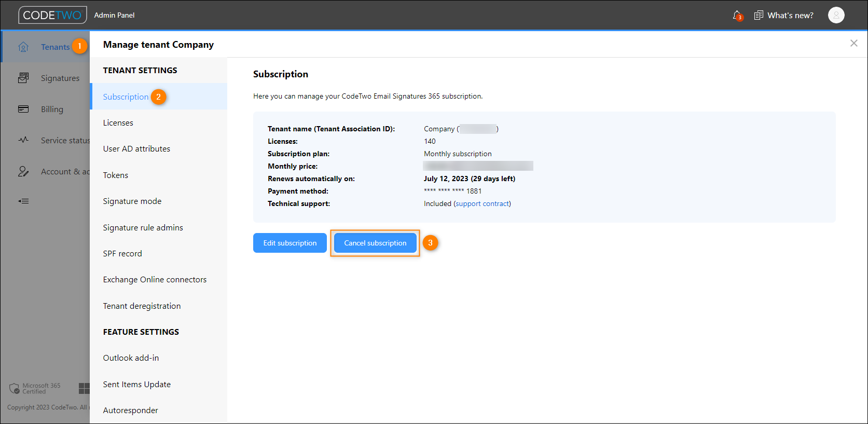
Task: Click the Billing card icon
Action: point(23,109)
